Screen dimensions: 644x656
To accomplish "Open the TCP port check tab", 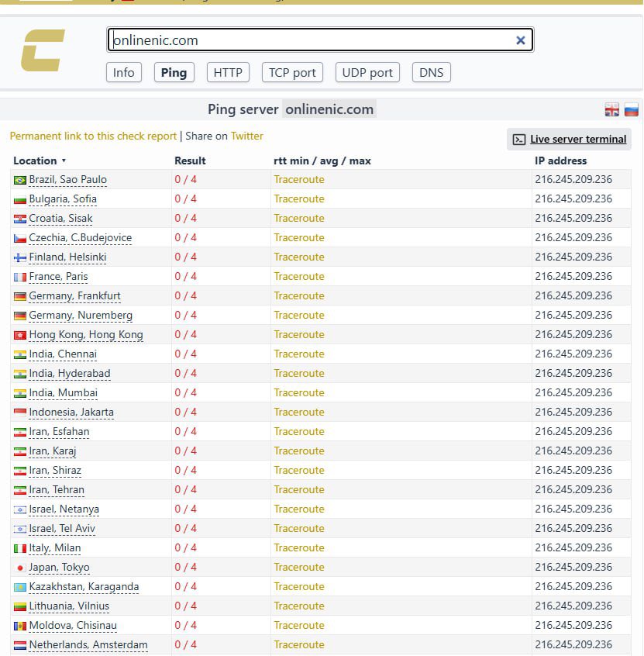I will [x=292, y=72].
